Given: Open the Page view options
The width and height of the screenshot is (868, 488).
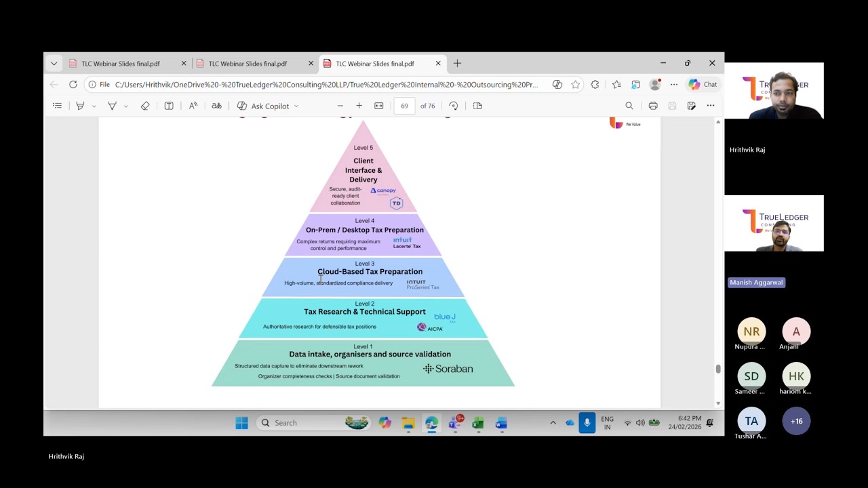Looking at the screenshot, I should click(477, 106).
